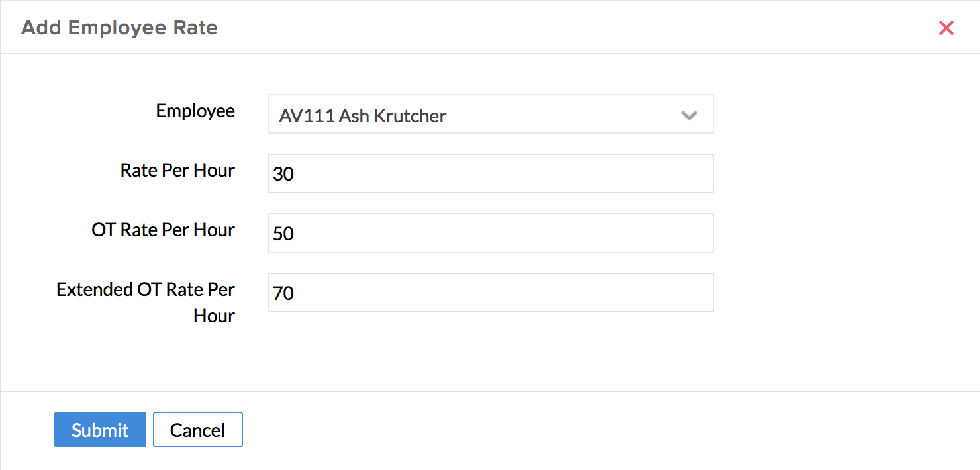Dismiss the form using the Cancel button

(197, 430)
